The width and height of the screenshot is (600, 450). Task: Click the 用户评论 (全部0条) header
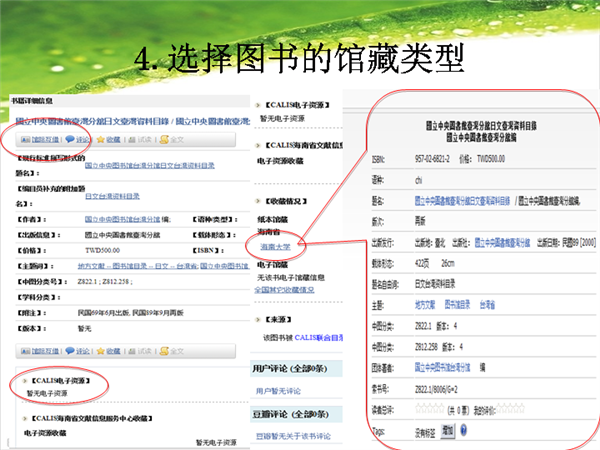pos(290,369)
